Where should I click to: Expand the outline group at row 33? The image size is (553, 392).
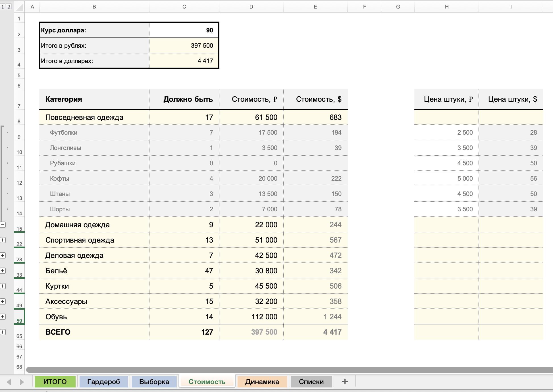point(3,271)
